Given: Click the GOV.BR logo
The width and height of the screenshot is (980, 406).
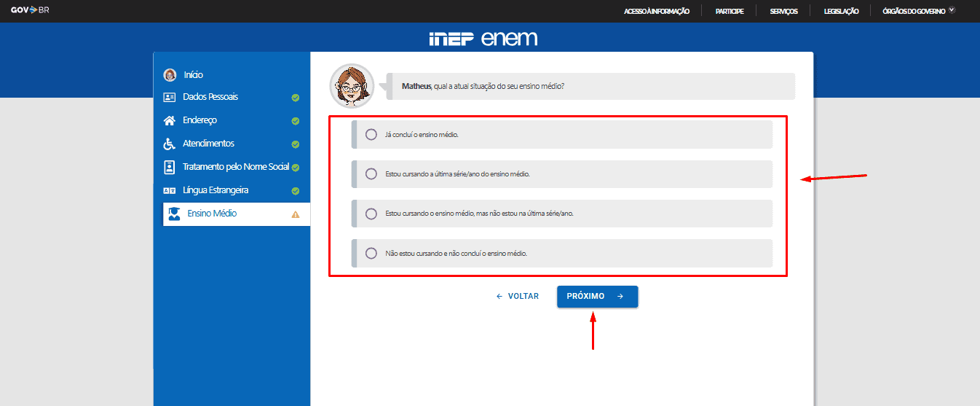Looking at the screenshot, I should pos(30,10).
